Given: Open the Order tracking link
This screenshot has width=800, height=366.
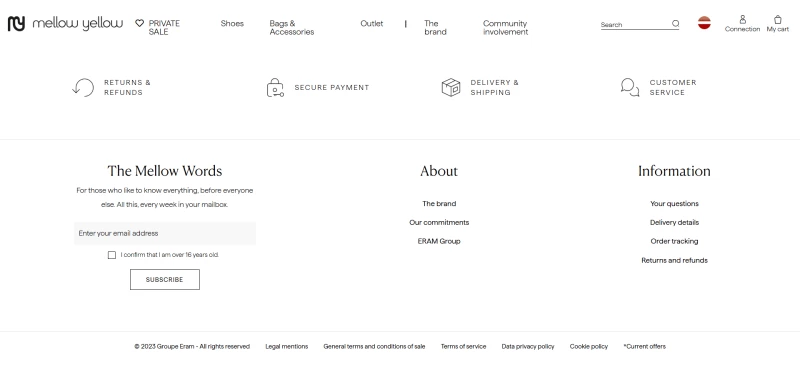Looking at the screenshot, I should pos(674,241).
